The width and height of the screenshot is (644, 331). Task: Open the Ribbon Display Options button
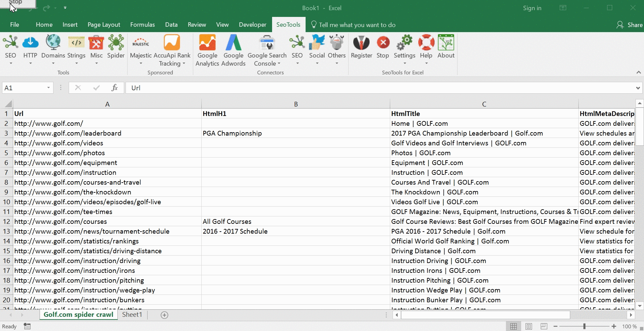click(563, 8)
